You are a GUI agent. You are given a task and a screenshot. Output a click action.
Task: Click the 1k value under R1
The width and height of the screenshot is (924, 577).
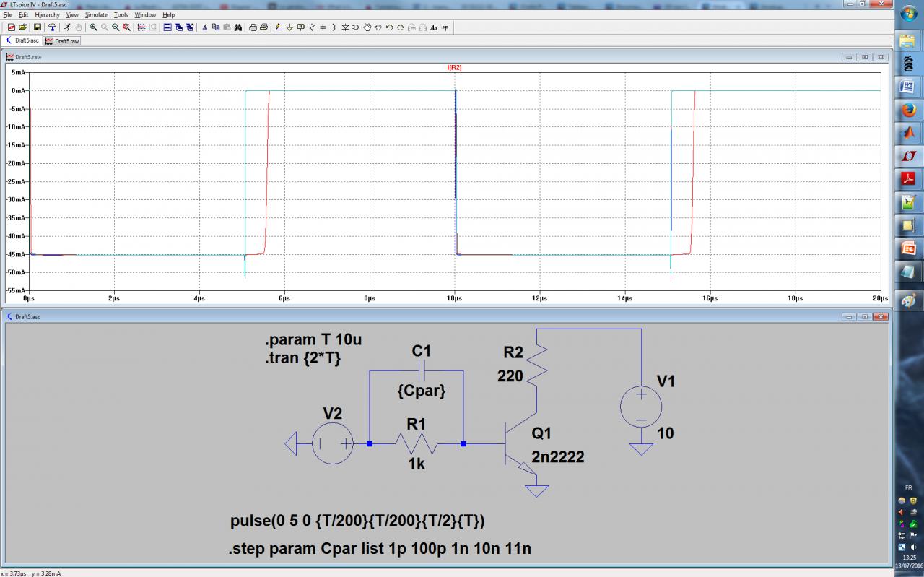coord(417,464)
